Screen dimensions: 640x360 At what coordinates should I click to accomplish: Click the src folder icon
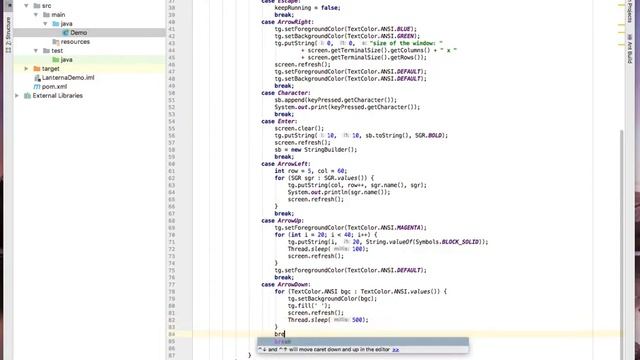coord(37,6)
